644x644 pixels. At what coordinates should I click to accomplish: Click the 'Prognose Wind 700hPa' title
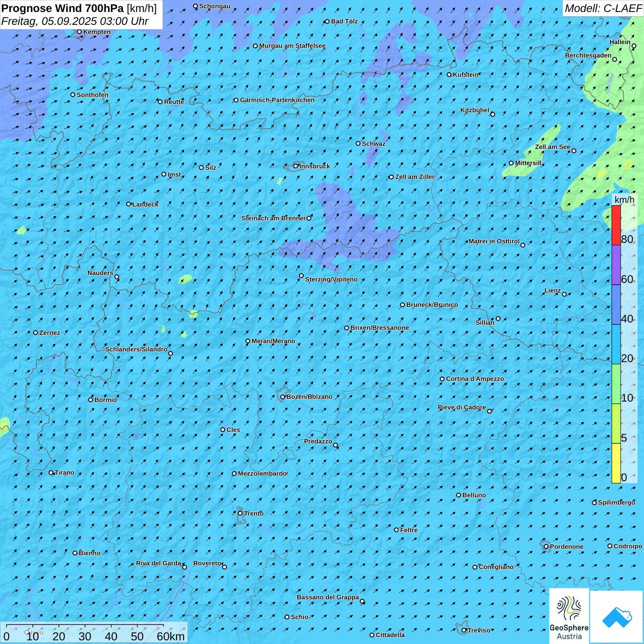[63, 8]
